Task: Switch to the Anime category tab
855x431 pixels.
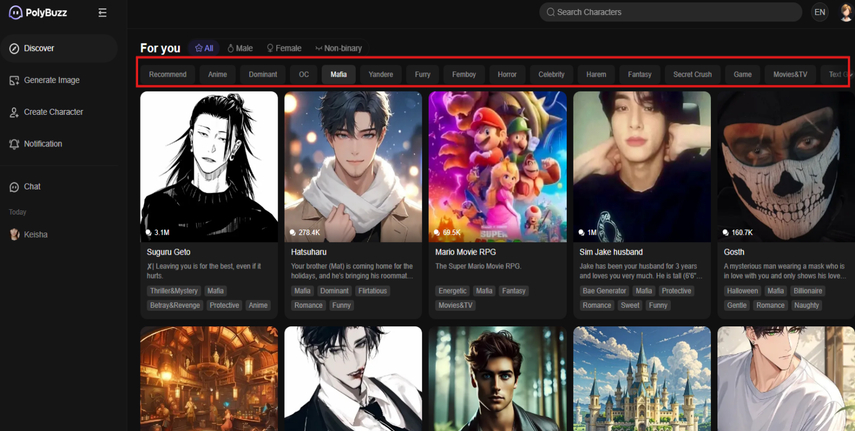Action: click(x=217, y=74)
